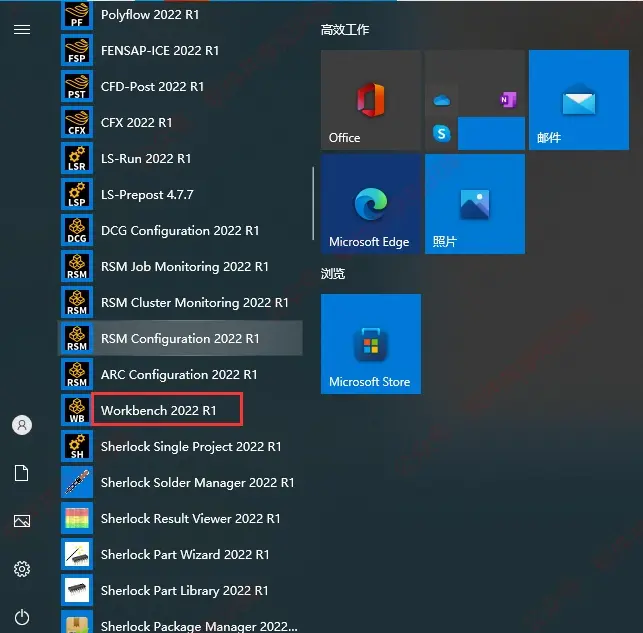Click the RSM Configuration icon

tap(77, 339)
